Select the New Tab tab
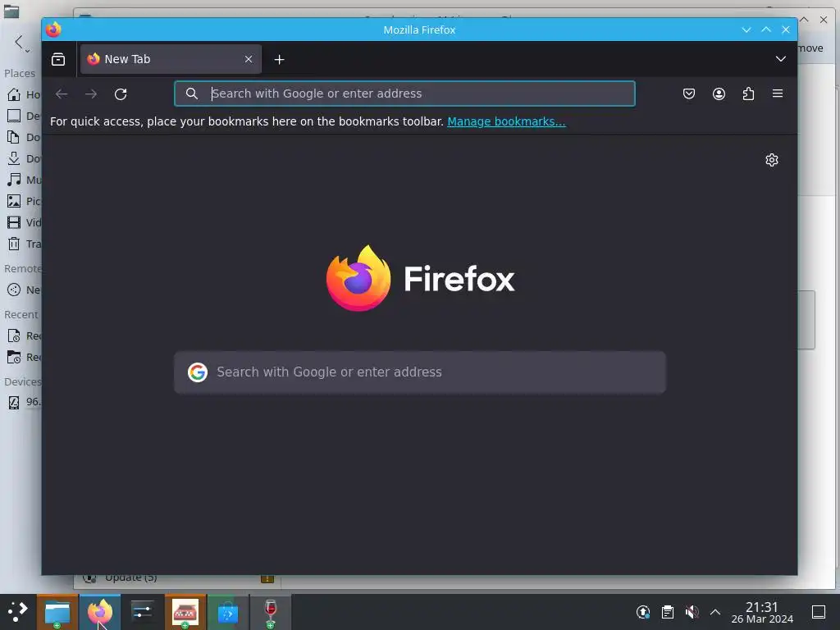Viewport: 840px width, 630px height. click(x=171, y=59)
